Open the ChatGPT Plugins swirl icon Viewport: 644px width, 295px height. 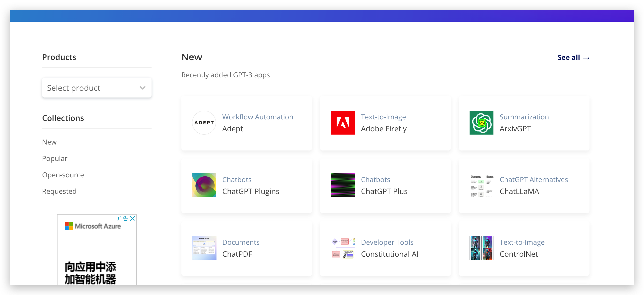(204, 185)
